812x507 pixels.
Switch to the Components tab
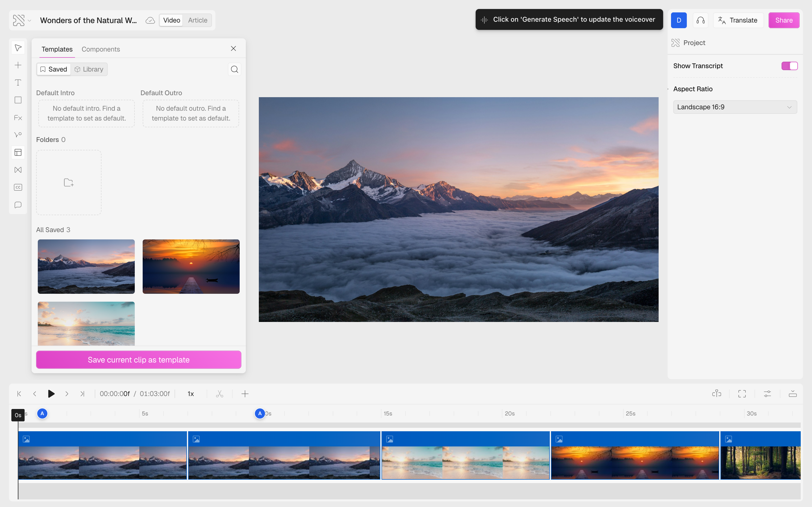(101, 49)
